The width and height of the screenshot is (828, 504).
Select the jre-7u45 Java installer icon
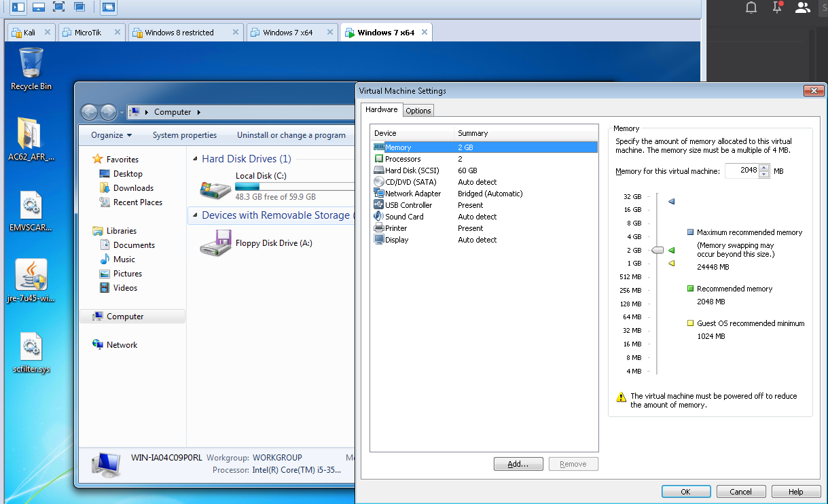[x=31, y=281]
